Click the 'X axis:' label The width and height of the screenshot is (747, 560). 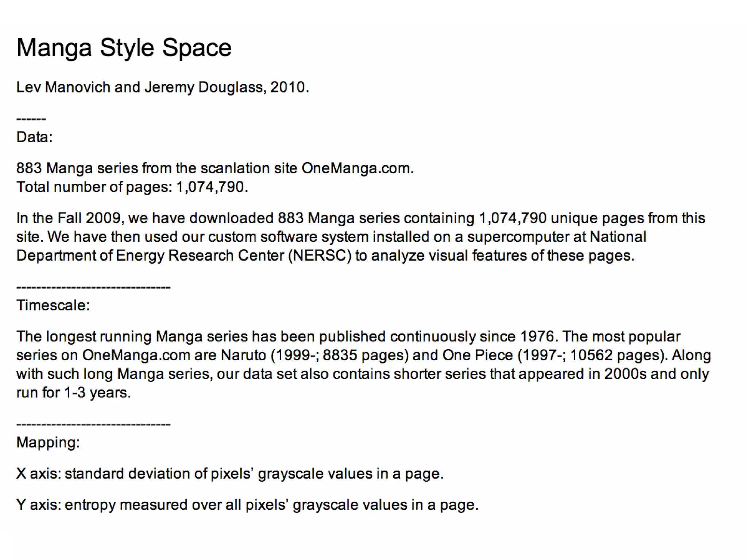38,474
